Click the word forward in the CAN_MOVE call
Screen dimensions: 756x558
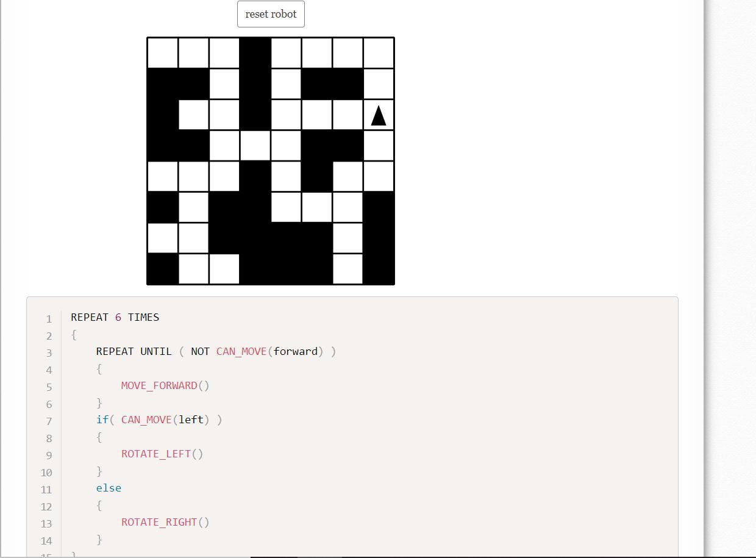pos(296,351)
